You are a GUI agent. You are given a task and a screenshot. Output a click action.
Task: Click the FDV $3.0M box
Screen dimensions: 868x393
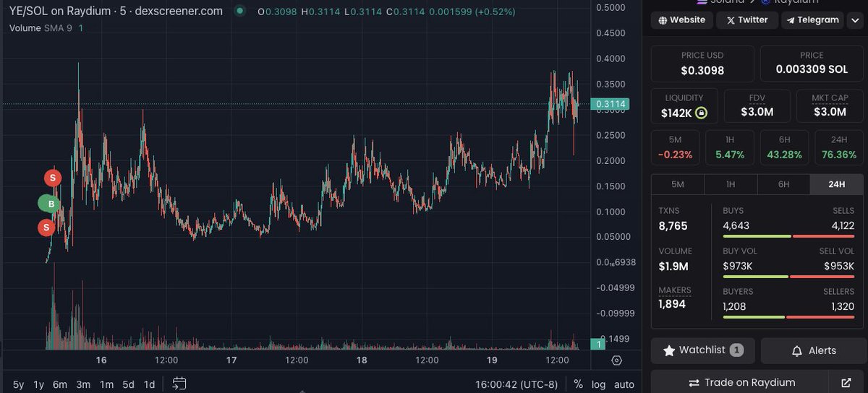click(757, 105)
